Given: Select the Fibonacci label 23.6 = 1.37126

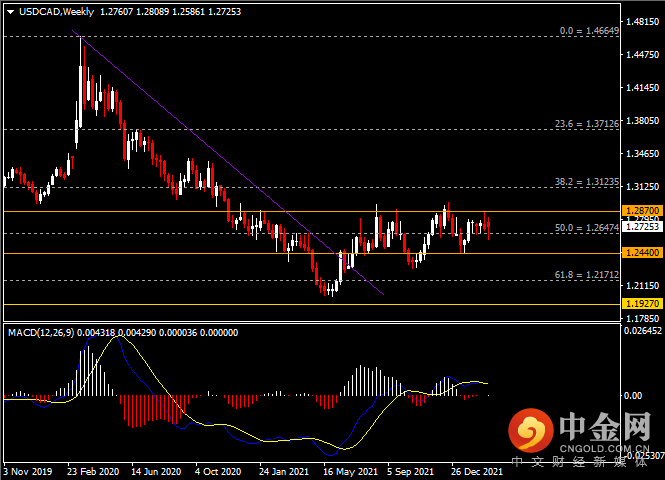Looking at the screenshot, I should point(587,124).
